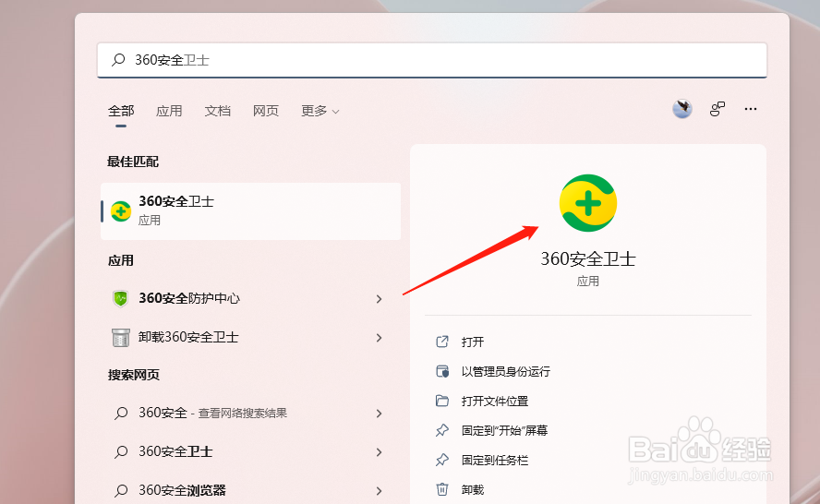Click the pin icon beside 固定到任务栏
Screen dimensions: 820x504
[442, 460]
